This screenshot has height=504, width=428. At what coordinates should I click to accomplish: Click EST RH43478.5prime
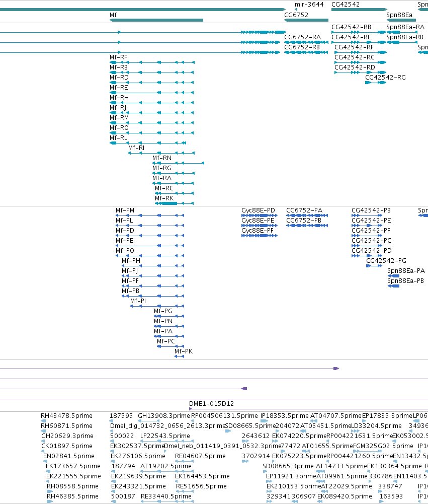[x=66, y=416]
